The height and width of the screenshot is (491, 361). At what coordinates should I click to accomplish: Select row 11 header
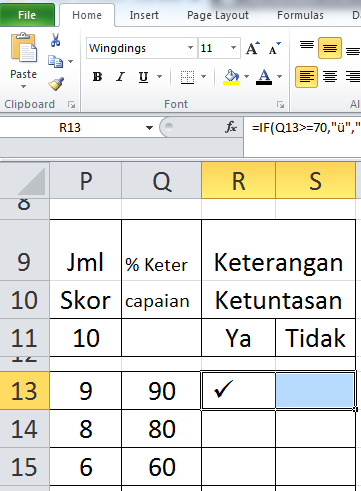[x=25, y=337]
